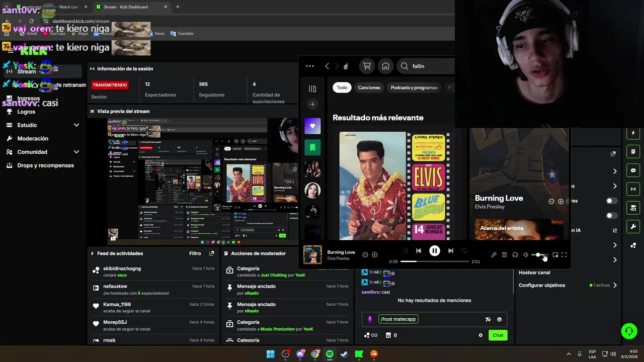Enable shuffle in the Spotify player
The image size is (644, 362).
tap(405, 251)
